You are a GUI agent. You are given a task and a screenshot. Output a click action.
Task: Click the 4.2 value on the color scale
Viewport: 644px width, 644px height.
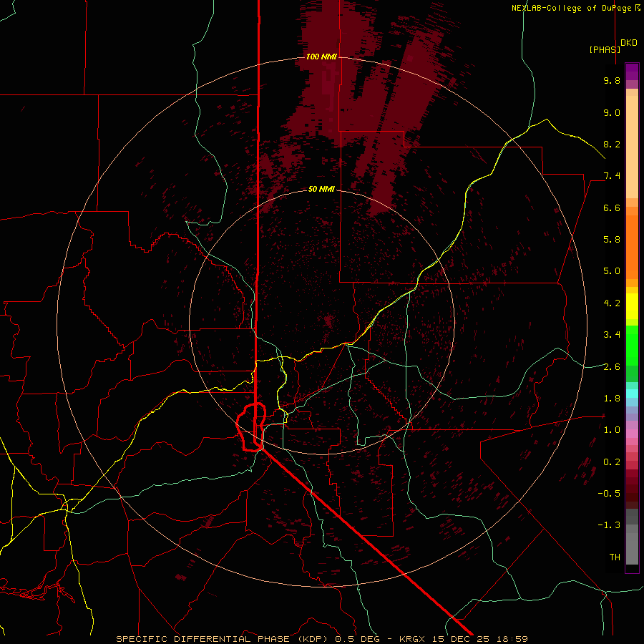(612, 303)
